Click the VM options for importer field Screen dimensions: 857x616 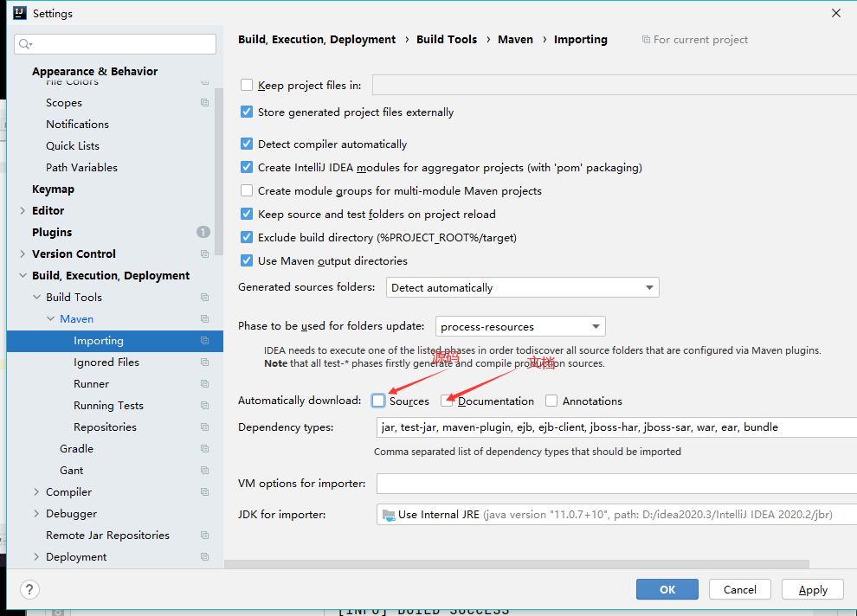click(x=616, y=484)
